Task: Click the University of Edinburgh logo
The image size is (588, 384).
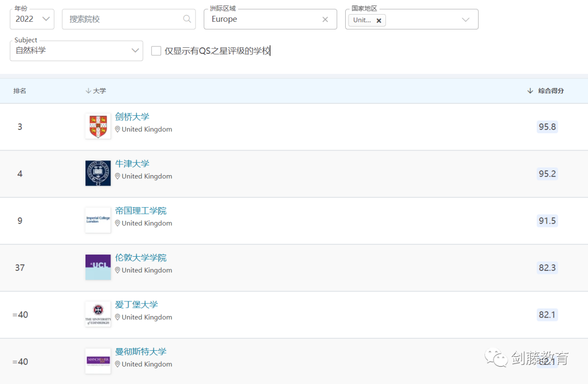Action: click(98, 314)
